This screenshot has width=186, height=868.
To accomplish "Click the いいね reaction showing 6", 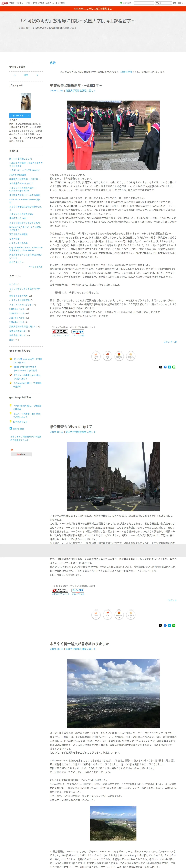I will pyautogui.click(x=96, y=356).
